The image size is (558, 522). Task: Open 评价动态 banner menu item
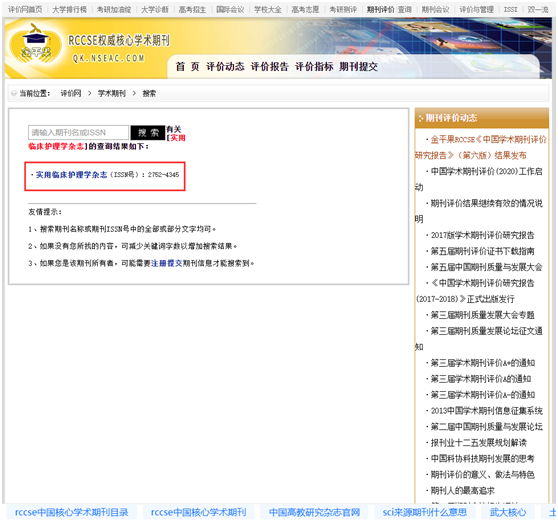[225, 67]
